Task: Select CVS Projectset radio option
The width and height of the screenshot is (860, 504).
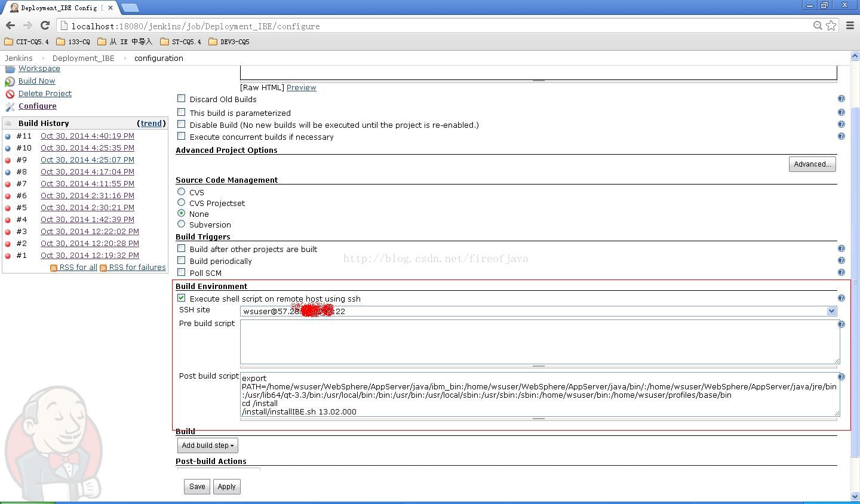Action: (182, 202)
